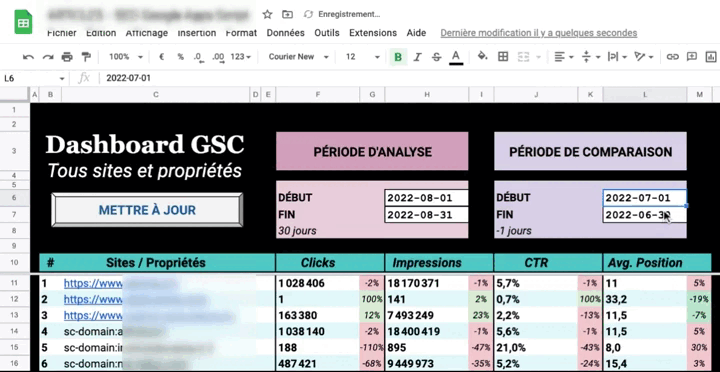Open the Outils menu
The image size is (720, 372).
coord(327,33)
